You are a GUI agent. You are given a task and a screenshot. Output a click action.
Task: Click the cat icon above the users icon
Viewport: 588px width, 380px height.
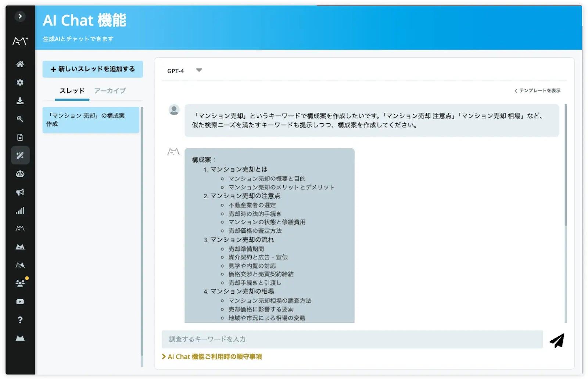click(x=20, y=265)
